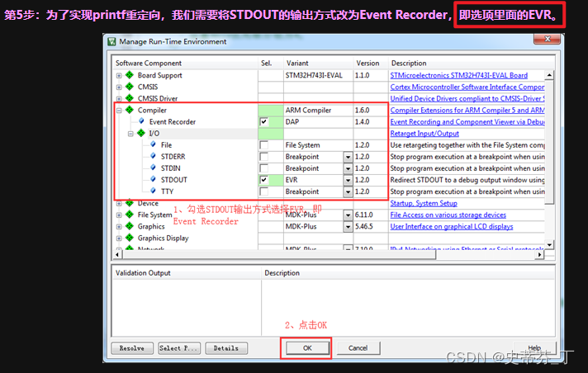Image resolution: width=588 pixels, height=373 pixels.
Task: Click the CMSIS Driver diamond icon
Action: 130,98
